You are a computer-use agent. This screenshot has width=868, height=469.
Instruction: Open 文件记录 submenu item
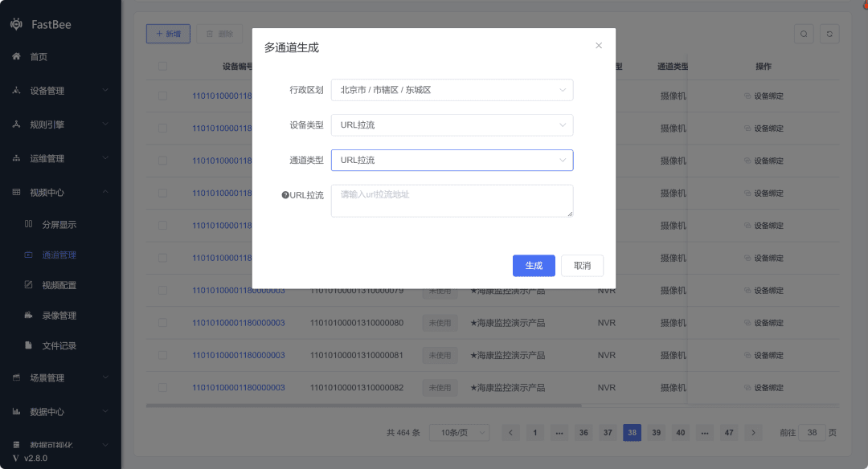coord(60,345)
